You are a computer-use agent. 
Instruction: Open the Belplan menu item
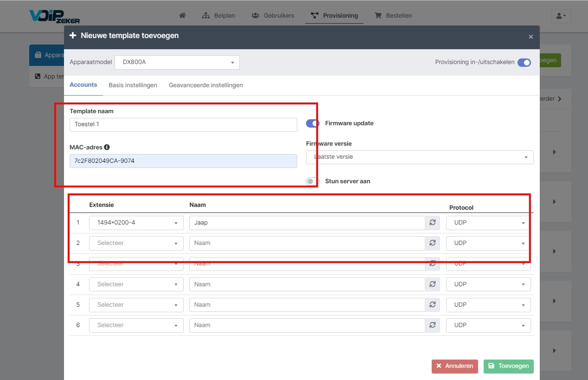(219, 15)
